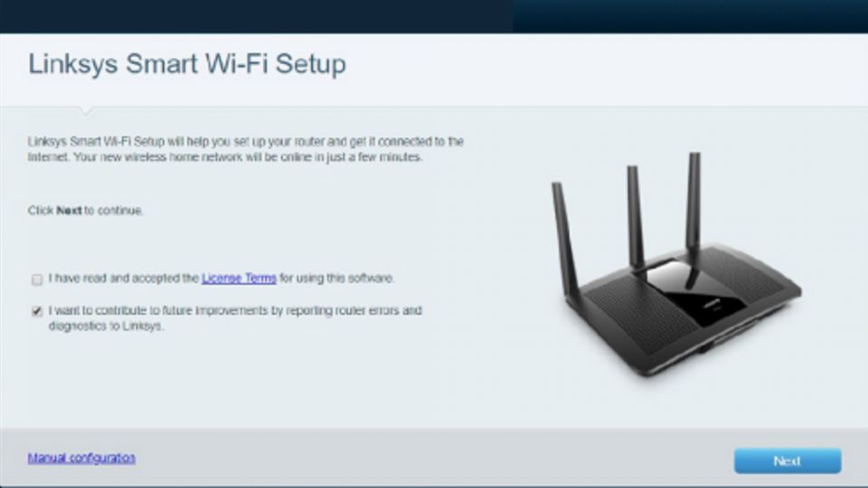Screen dimensions: 868x488
Task: Click the blue Next button
Action: (788, 461)
